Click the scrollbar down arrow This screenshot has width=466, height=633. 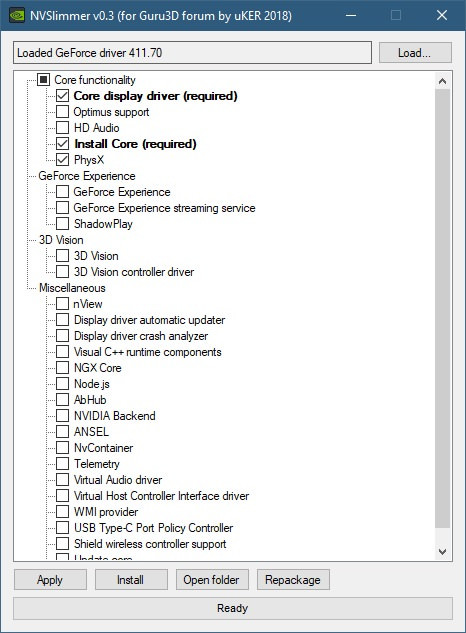(443, 551)
